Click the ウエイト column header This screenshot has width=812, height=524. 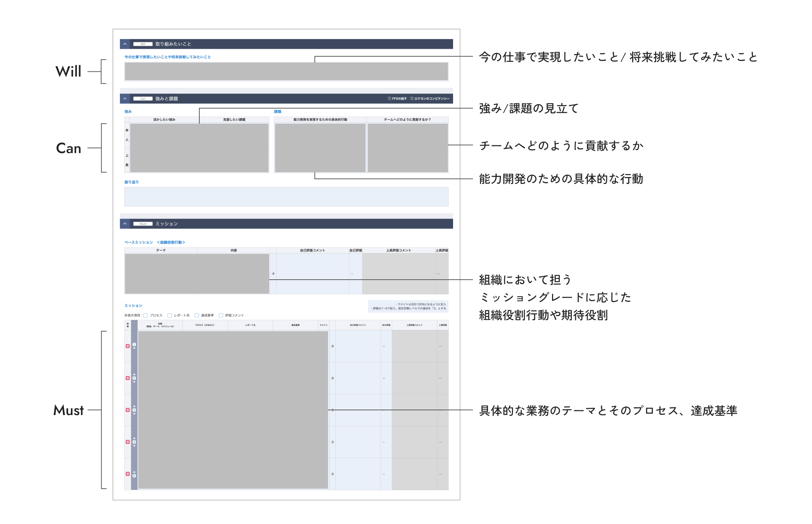point(324,325)
